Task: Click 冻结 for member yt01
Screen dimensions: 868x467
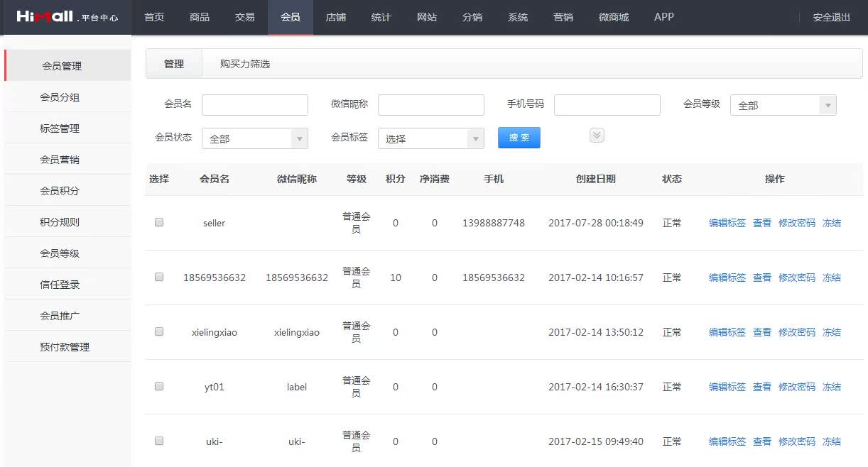Action: click(832, 387)
